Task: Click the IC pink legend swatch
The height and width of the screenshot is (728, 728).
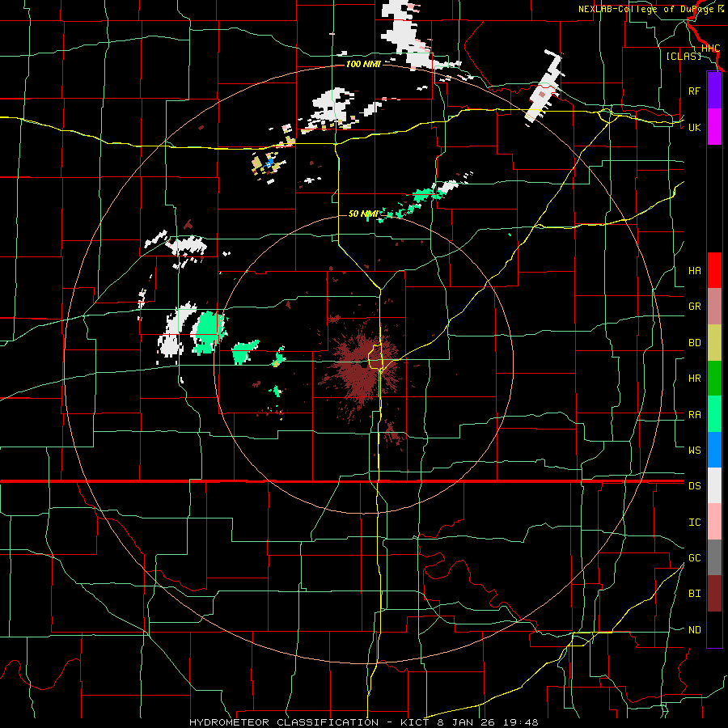Action: (714, 522)
